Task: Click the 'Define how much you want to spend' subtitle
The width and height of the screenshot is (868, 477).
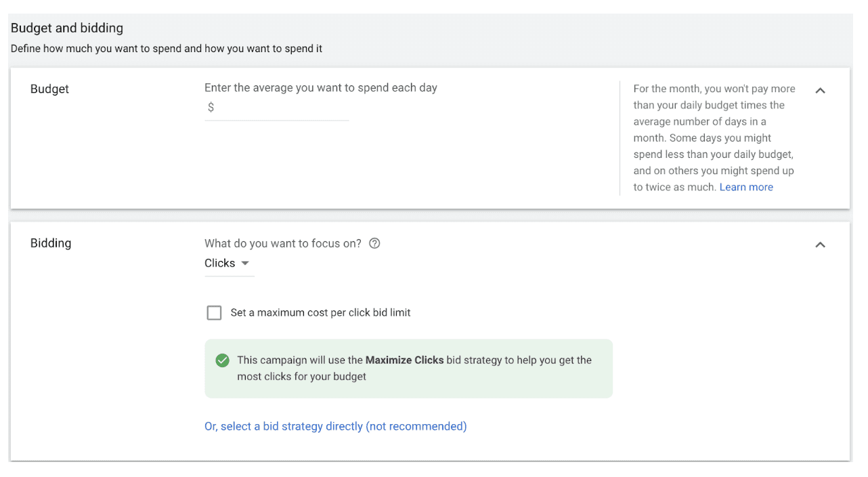Action: [x=167, y=49]
